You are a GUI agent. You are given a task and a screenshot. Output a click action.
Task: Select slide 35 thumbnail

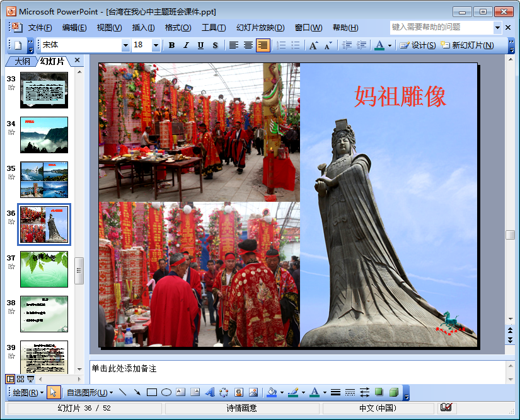(x=44, y=180)
